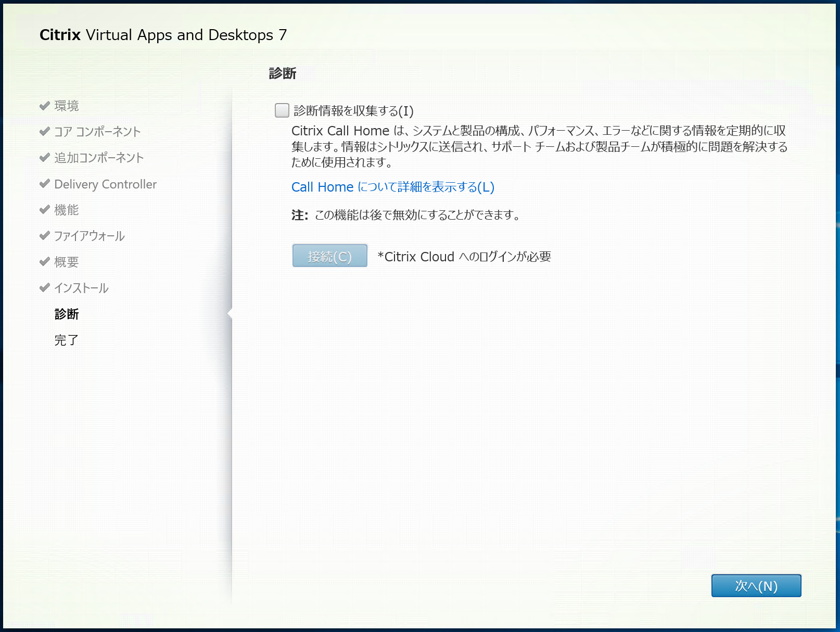Click the 診断 page heading
840x632 pixels.
coord(282,73)
